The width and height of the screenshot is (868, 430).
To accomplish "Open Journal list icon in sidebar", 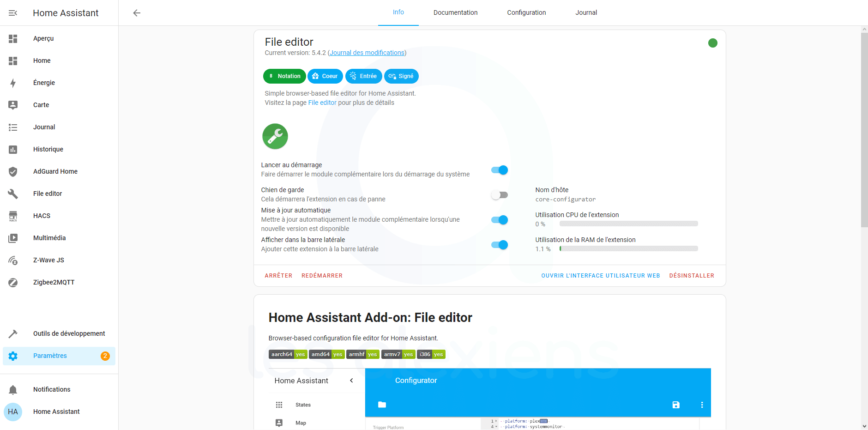I will tap(13, 127).
